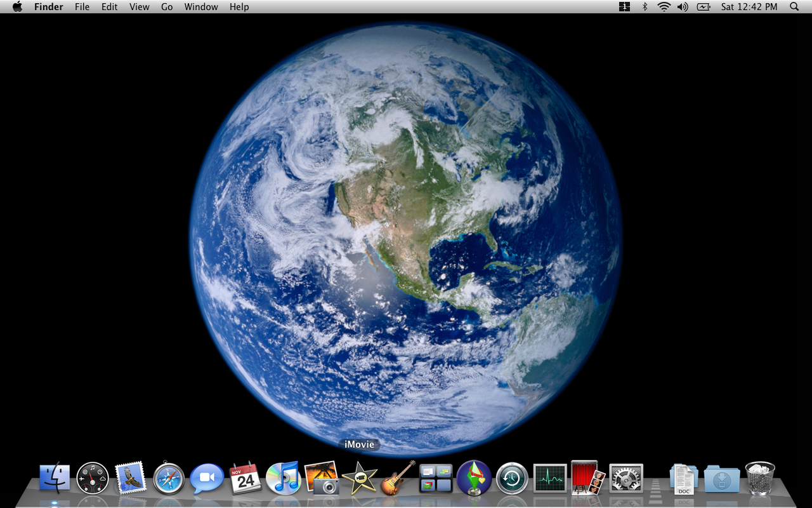Open Photo Booth from the Dock
Screen dimensions: 812x508
588,478
